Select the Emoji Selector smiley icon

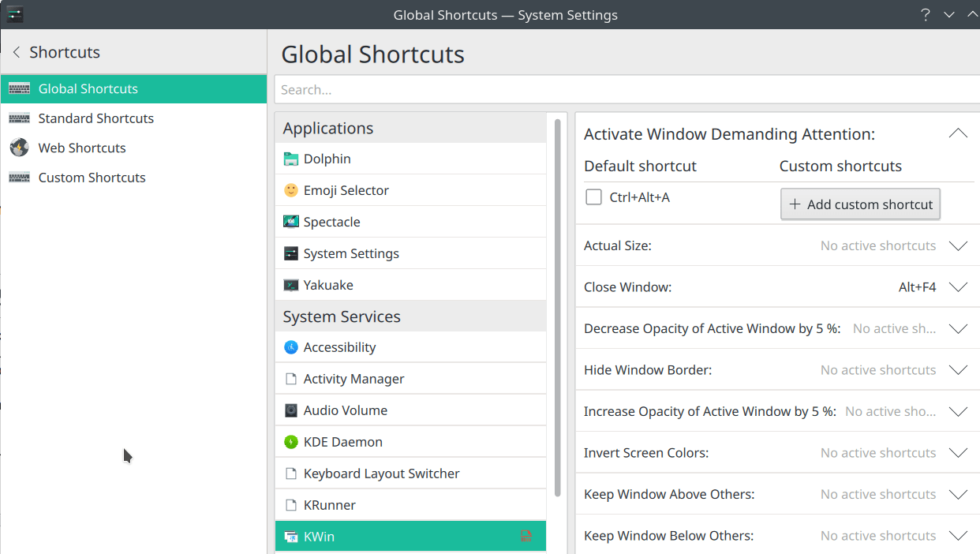291,190
